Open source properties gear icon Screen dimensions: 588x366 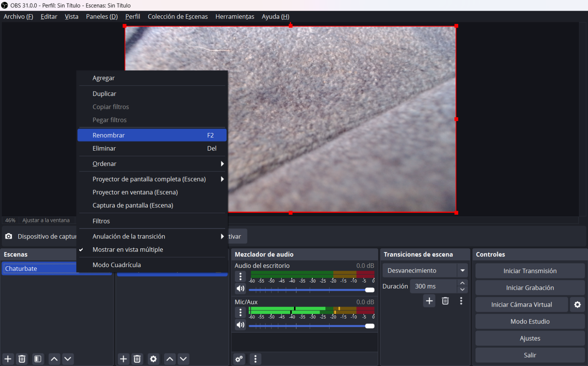153,359
